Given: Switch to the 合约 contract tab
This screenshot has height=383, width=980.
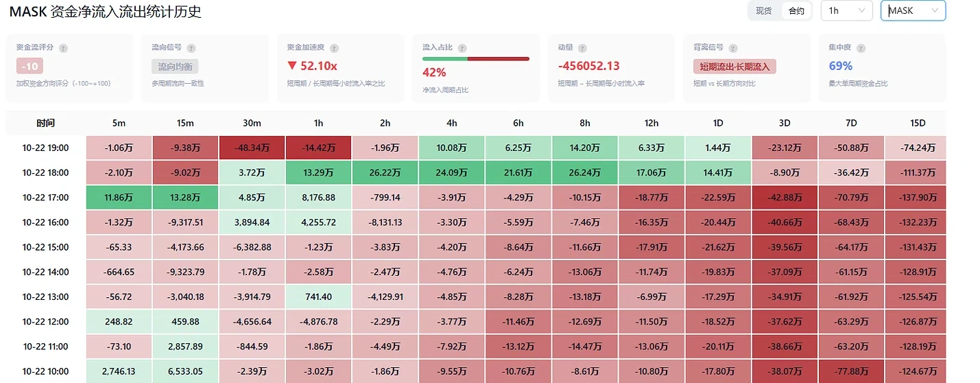Looking at the screenshot, I should coord(796,11).
